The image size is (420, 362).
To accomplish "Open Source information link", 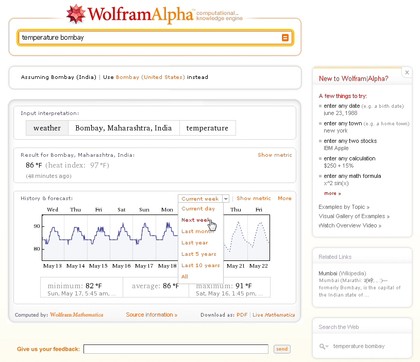I will pos(152,315).
